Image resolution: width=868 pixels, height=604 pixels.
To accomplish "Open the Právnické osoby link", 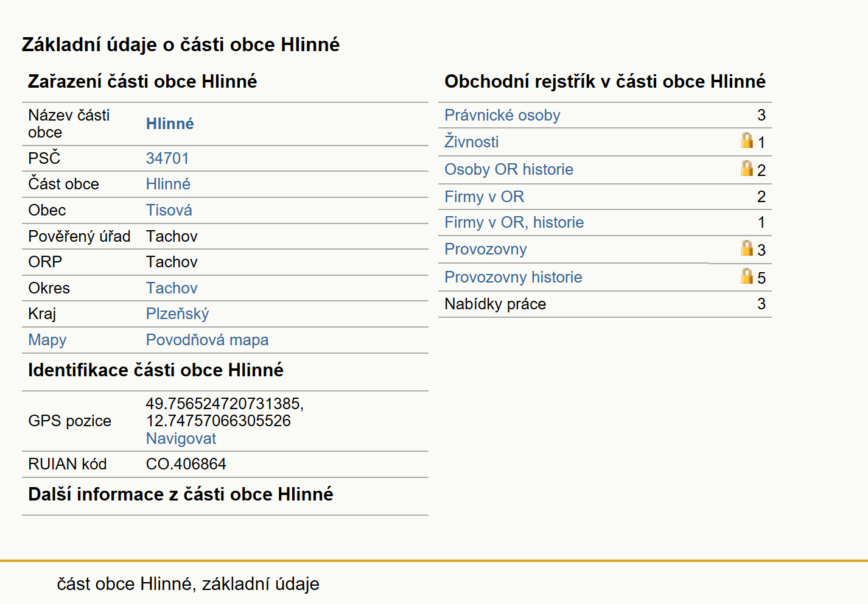I will pyautogui.click(x=502, y=115).
